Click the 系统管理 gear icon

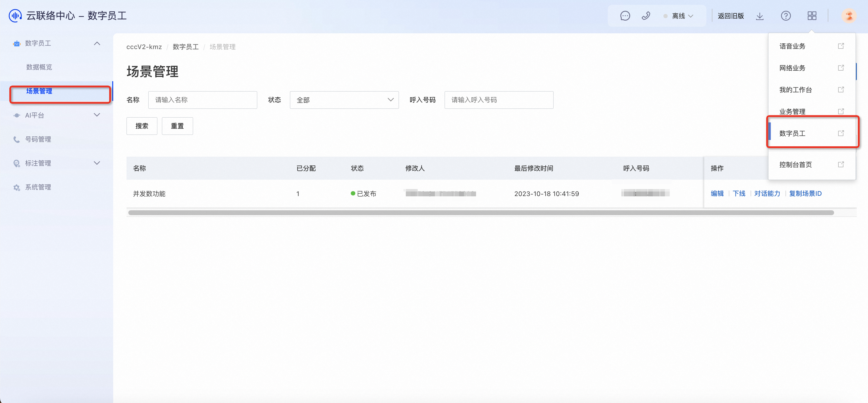pyautogui.click(x=17, y=187)
